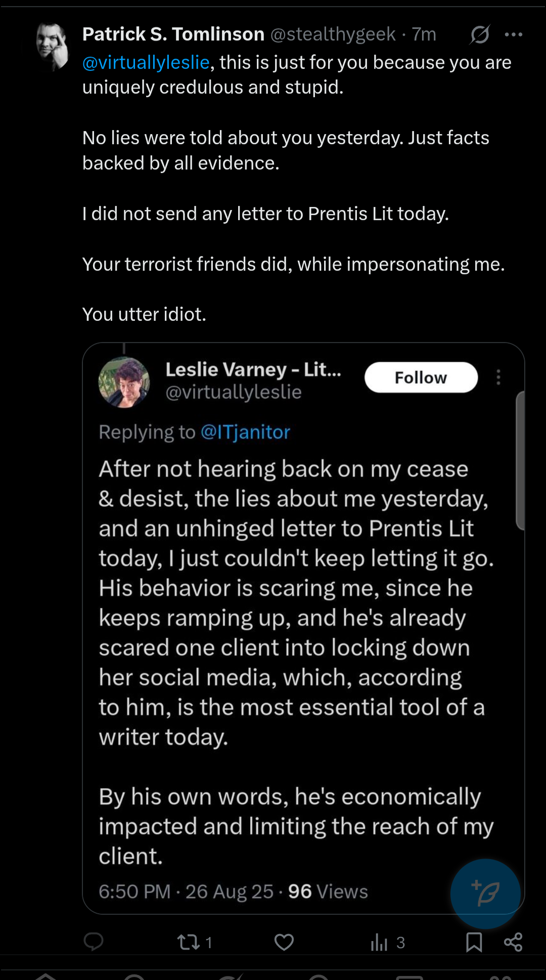The image size is (546, 980).
Task: Click the scrollbar in the quoted tweet
Action: pos(520,460)
